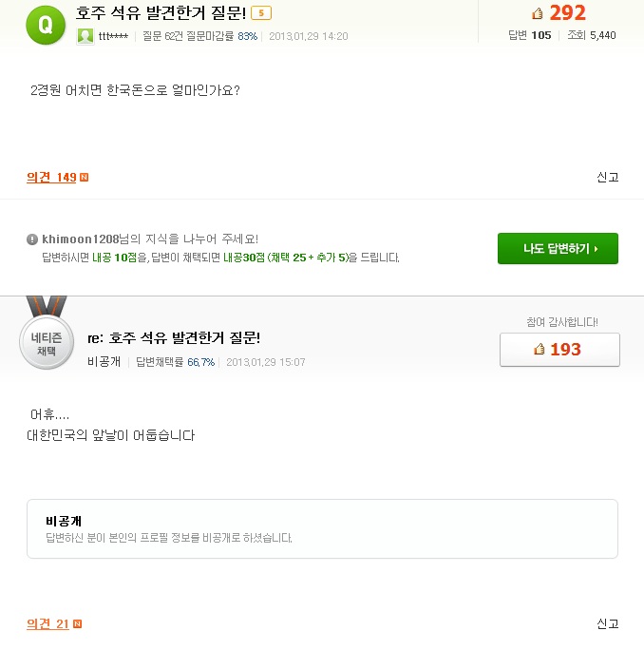Click the new badge beside 의견 149

84,178
